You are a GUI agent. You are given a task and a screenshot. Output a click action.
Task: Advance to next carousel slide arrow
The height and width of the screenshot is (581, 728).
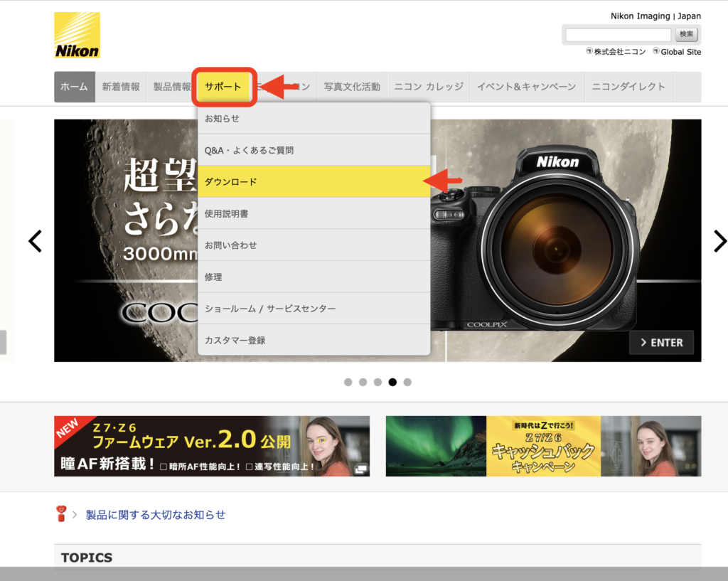(719, 241)
